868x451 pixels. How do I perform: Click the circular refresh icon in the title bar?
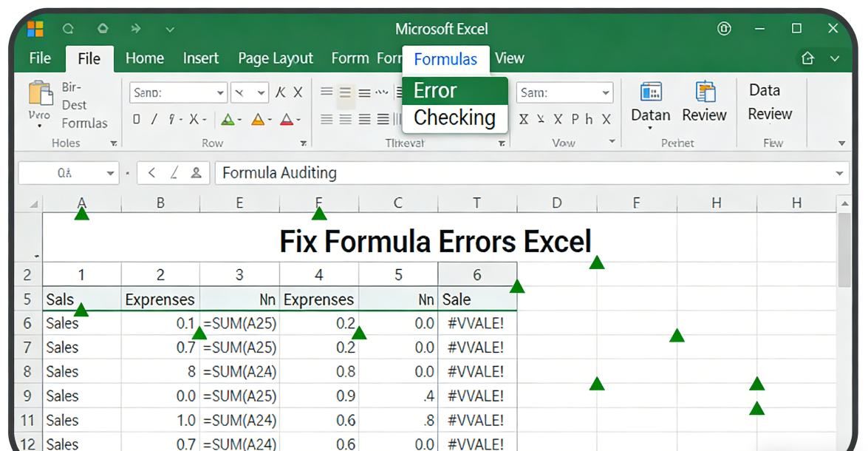click(x=68, y=28)
